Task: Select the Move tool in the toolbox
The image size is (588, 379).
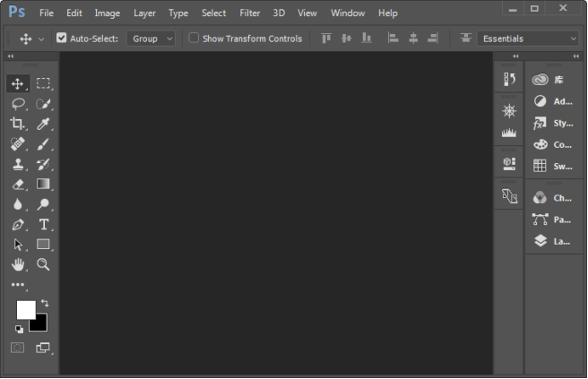Action: click(18, 83)
